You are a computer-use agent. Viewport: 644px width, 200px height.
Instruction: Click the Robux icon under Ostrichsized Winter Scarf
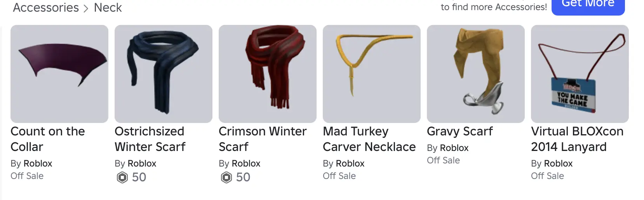(x=122, y=177)
